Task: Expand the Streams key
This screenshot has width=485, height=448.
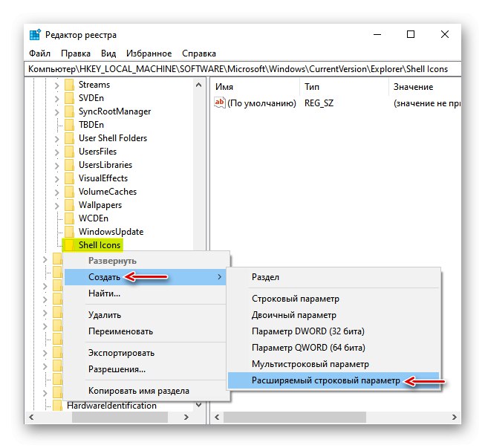Action: pos(56,85)
